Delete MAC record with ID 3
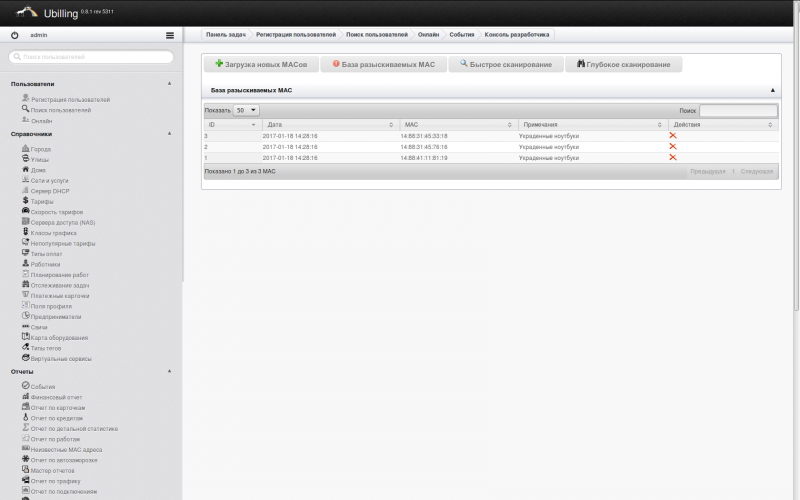The height and width of the screenshot is (500, 800). (x=672, y=136)
